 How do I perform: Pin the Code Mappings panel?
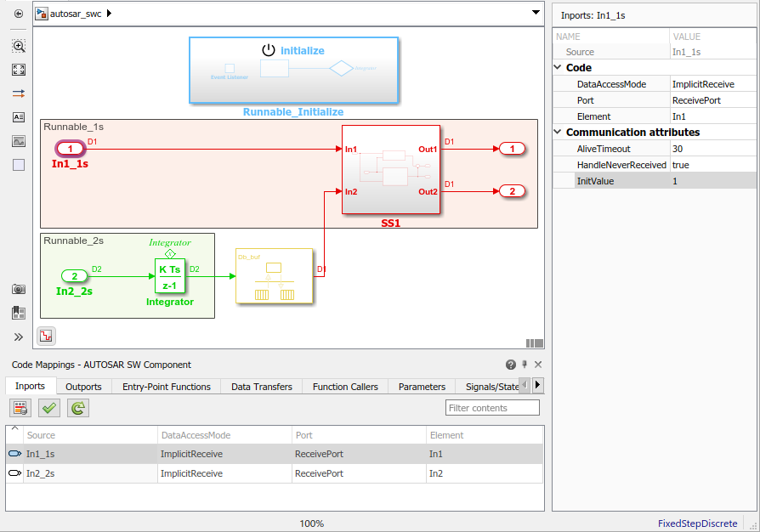tap(525, 365)
